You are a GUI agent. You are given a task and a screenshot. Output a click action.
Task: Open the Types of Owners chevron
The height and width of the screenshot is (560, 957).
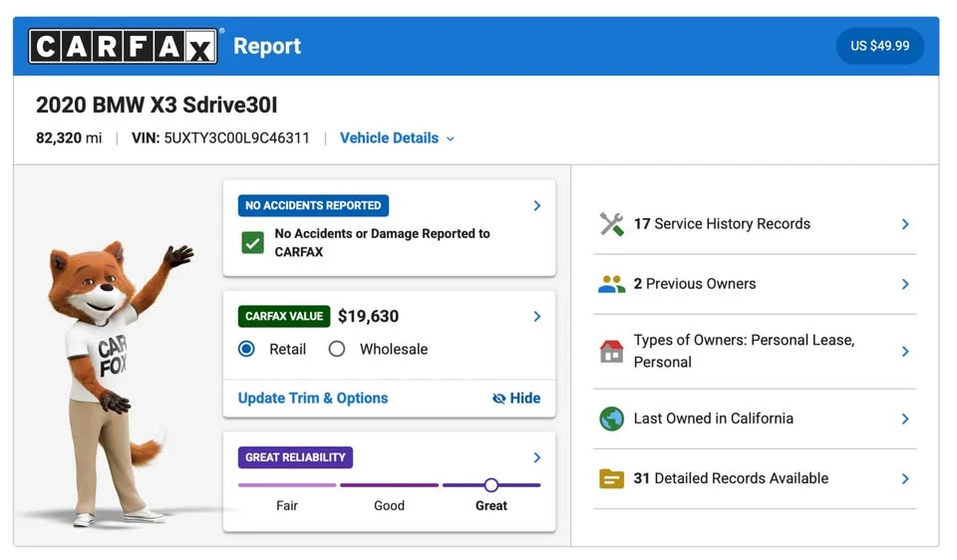905,352
